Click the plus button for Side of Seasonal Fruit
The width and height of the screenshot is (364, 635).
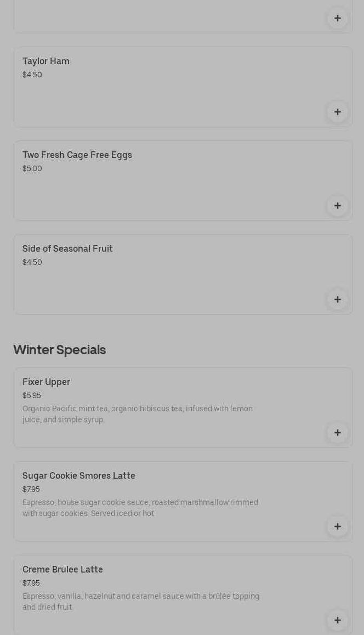coord(337,299)
